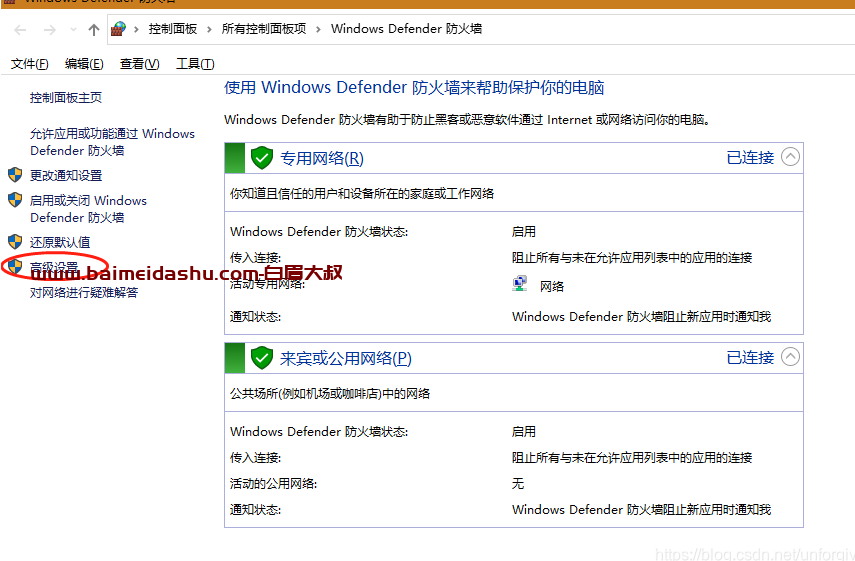This screenshot has height=561, width=855.
Task: Collapse the 专用网络 section chevron
Action: click(x=790, y=157)
